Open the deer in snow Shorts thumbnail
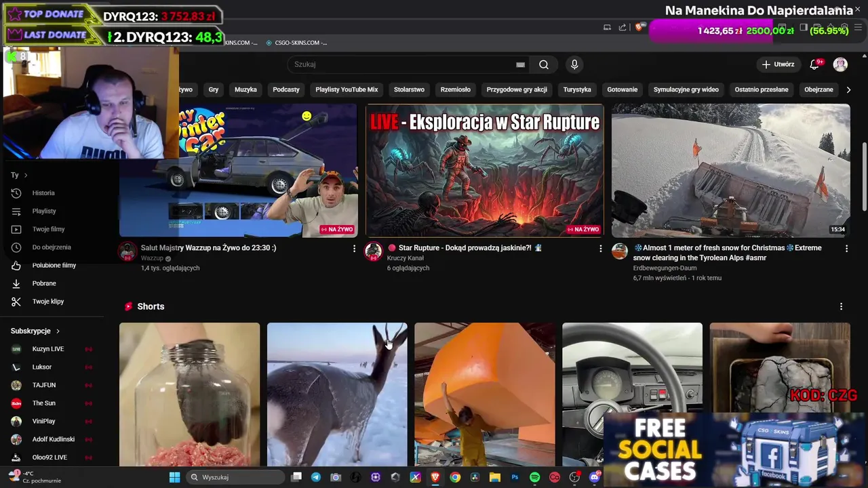868x488 pixels. [337, 394]
